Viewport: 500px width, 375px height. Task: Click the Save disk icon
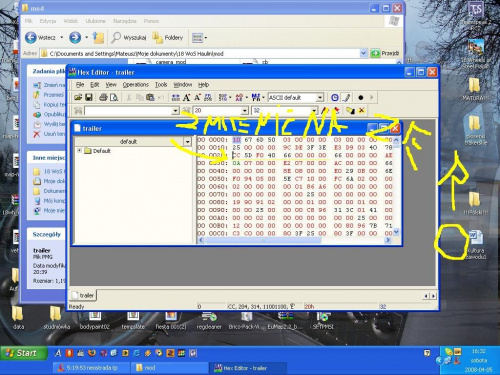pos(89,97)
